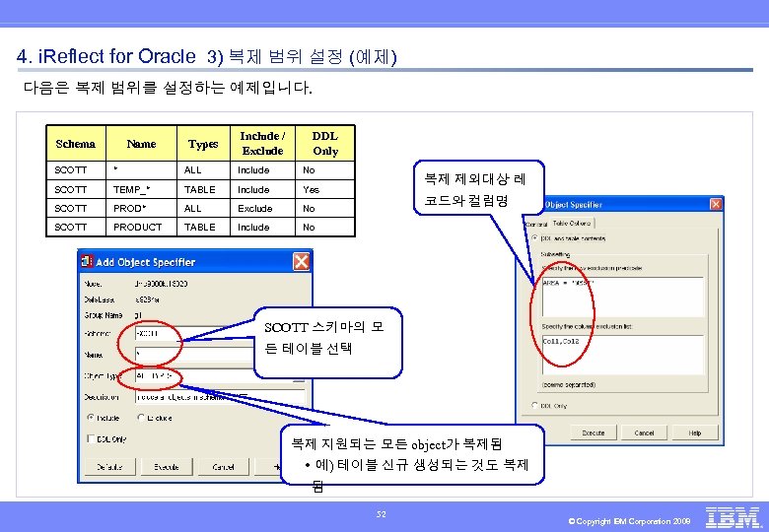Image resolution: width=769 pixels, height=532 pixels.
Task: Click the SCOTT cell in the TEMP_* row
Action: [x=76, y=189]
